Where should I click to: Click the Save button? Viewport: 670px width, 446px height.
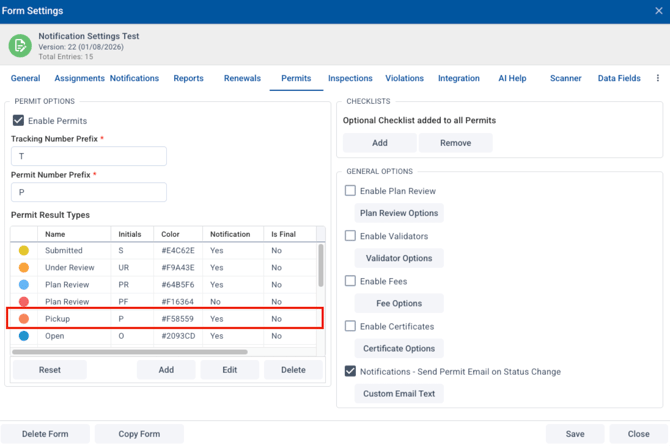(575, 434)
